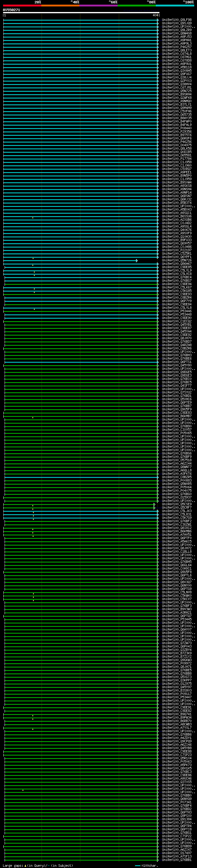197x868 pixels.
Task: Open hit UniRef100_Q9SJQ9
Action: coord(177,23)
